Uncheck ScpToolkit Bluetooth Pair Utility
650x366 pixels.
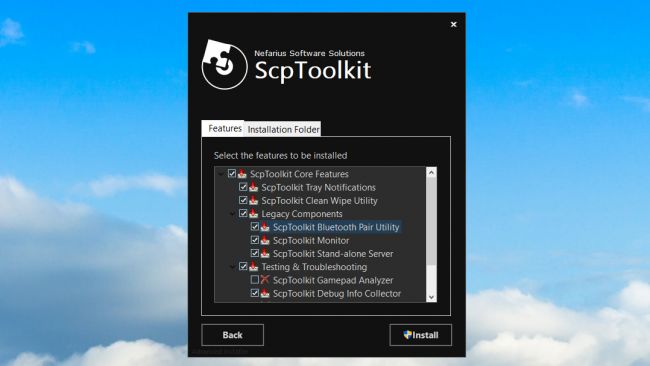click(255, 227)
